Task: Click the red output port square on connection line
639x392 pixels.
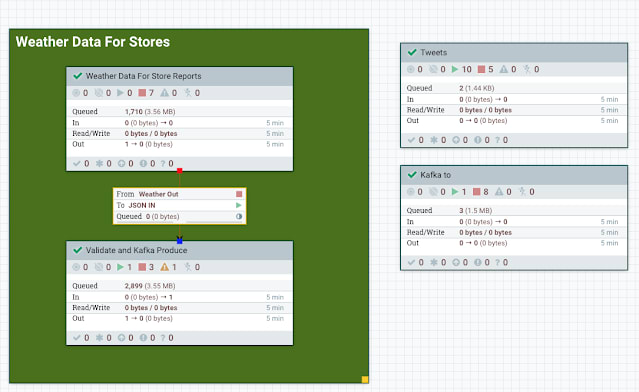Action: click(180, 170)
